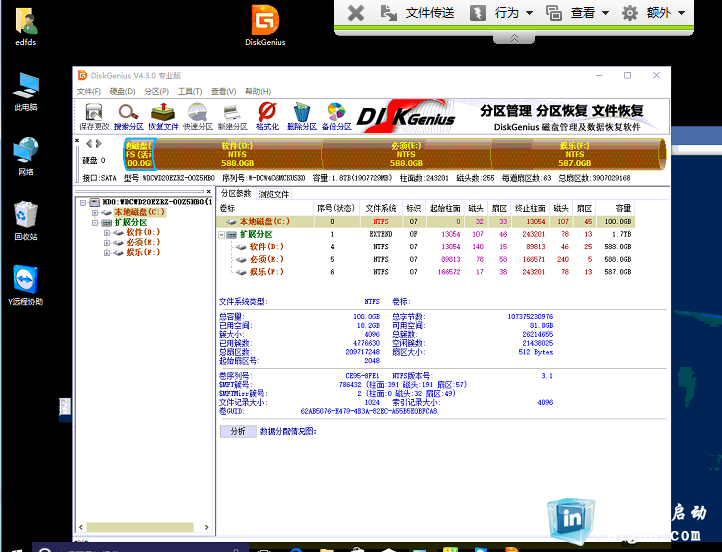Open the DiskGenius desktop shortcut
The height and width of the screenshot is (552, 722).
tap(265, 25)
